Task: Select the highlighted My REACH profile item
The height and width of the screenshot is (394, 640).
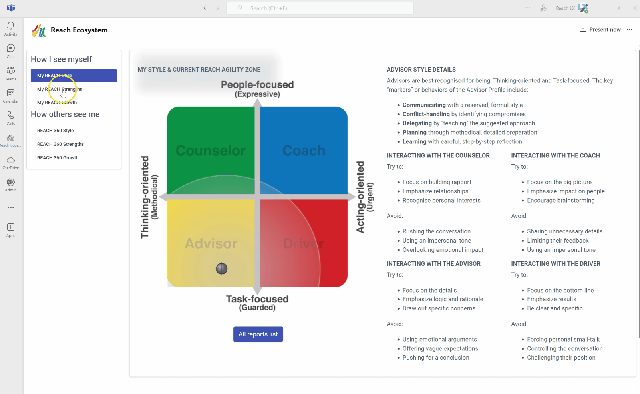Action: click(74, 76)
